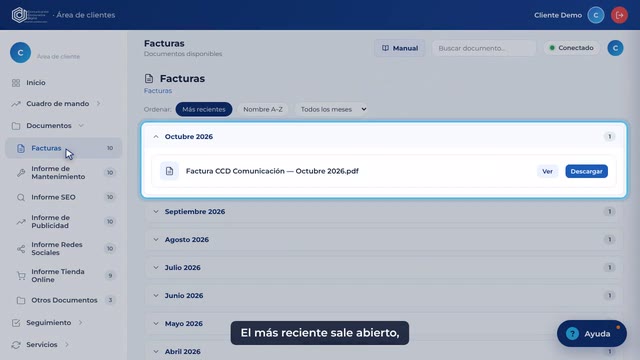Click the Informe de Mantenimiento wrench icon
Viewport: 640px width, 360px height.
21,173
